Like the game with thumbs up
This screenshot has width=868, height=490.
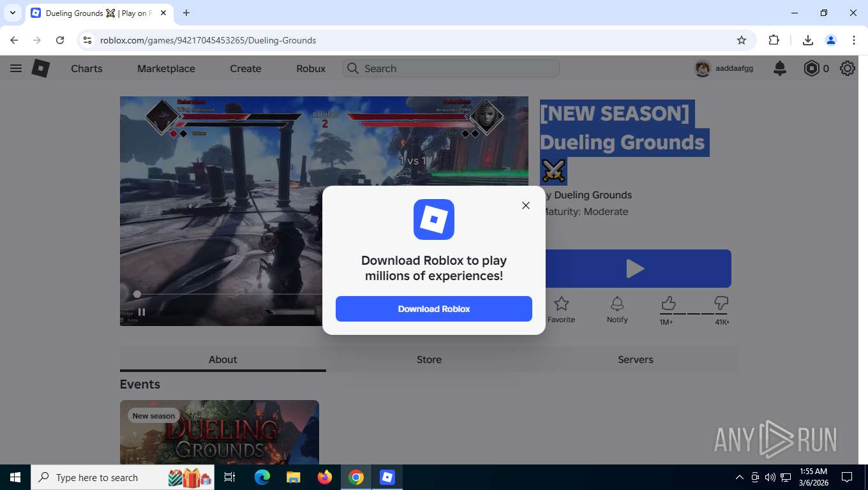click(x=668, y=302)
